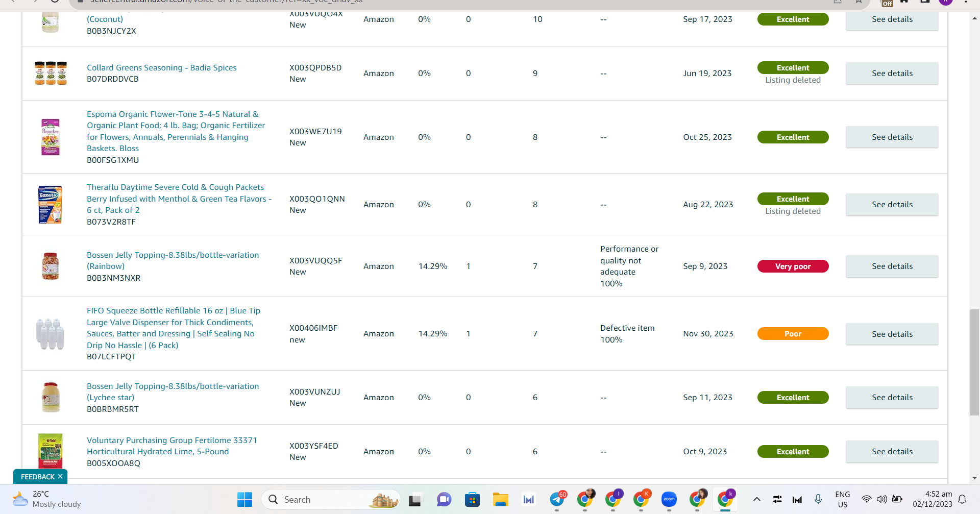The height and width of the screenshot is (514, 980).
Task: Open the (Coconut) product link
Action: click(x=105, y=19)
